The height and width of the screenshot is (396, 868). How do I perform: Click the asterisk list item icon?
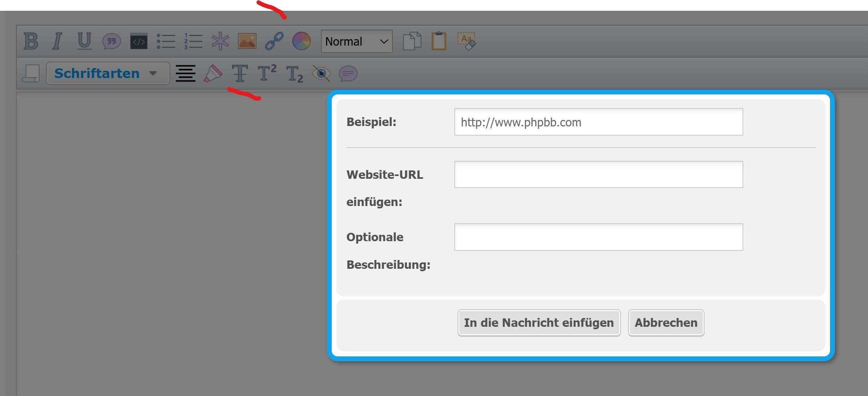click(220, 41)
